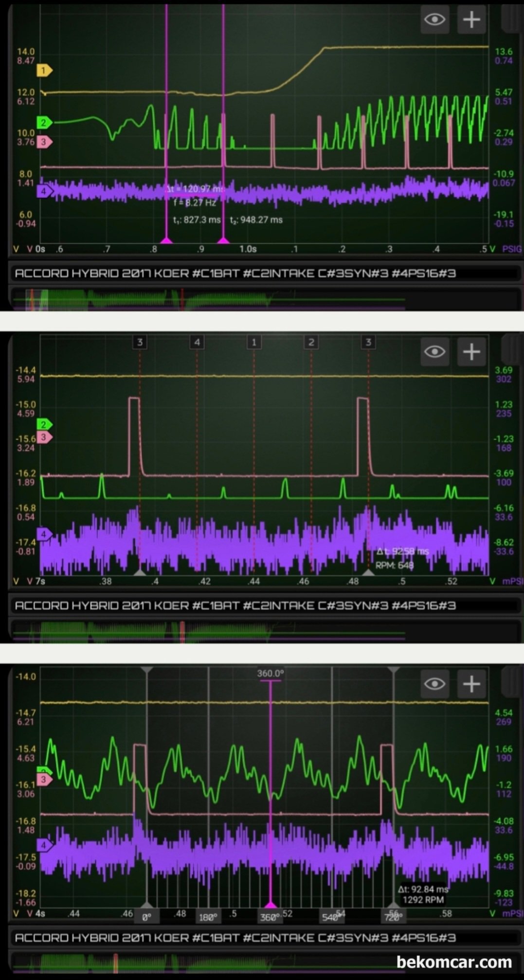Click the 0° phase label in the bottom panel
Screen dimensions: 524x980
(x=146, y=917)
